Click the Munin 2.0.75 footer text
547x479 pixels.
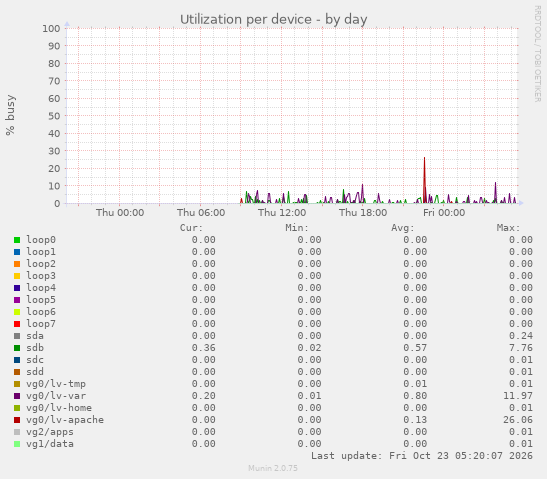[x=273, y=468]
